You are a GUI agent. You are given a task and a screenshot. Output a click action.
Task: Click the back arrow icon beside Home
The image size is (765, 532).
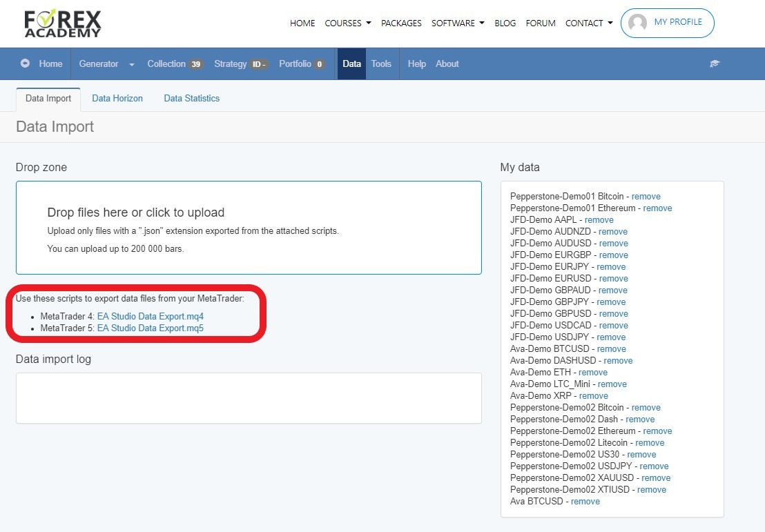click(26, 63)
